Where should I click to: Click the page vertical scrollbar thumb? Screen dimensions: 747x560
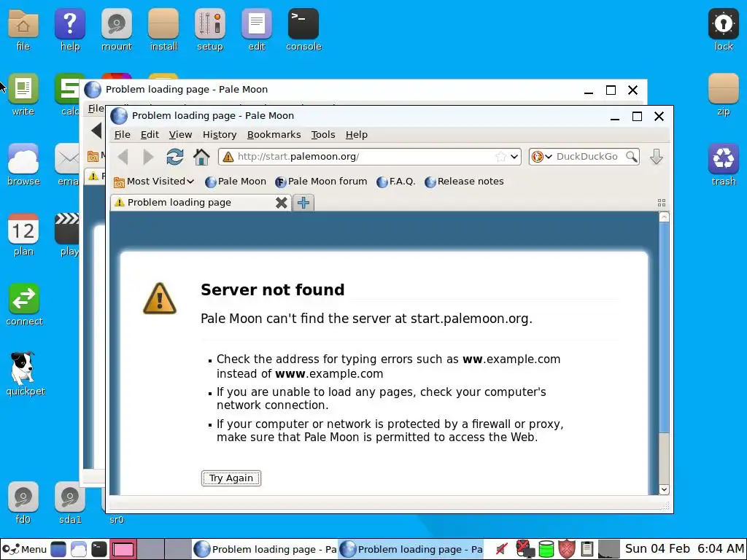click(664, 327)
